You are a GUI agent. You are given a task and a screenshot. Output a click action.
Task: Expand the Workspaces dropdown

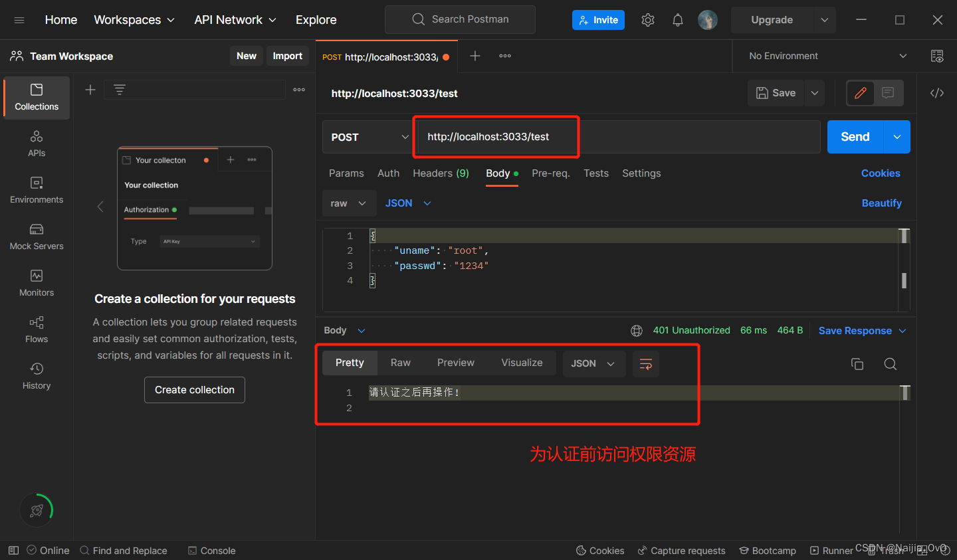(134, 20)
